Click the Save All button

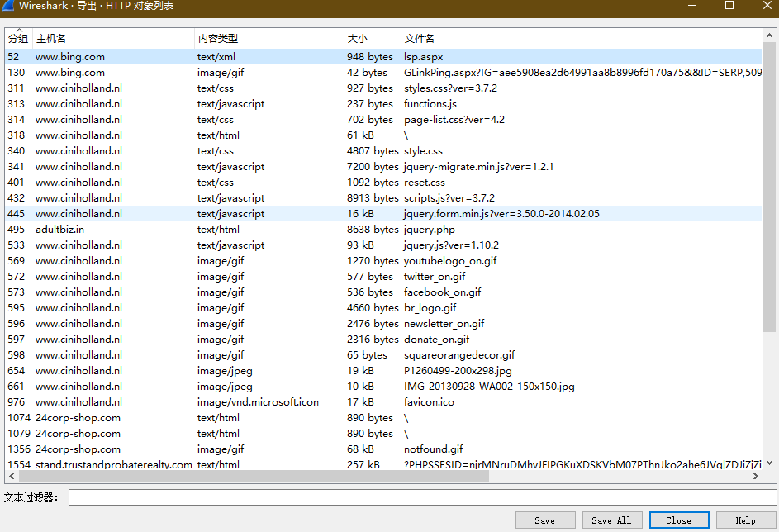[x=612, y=520]
